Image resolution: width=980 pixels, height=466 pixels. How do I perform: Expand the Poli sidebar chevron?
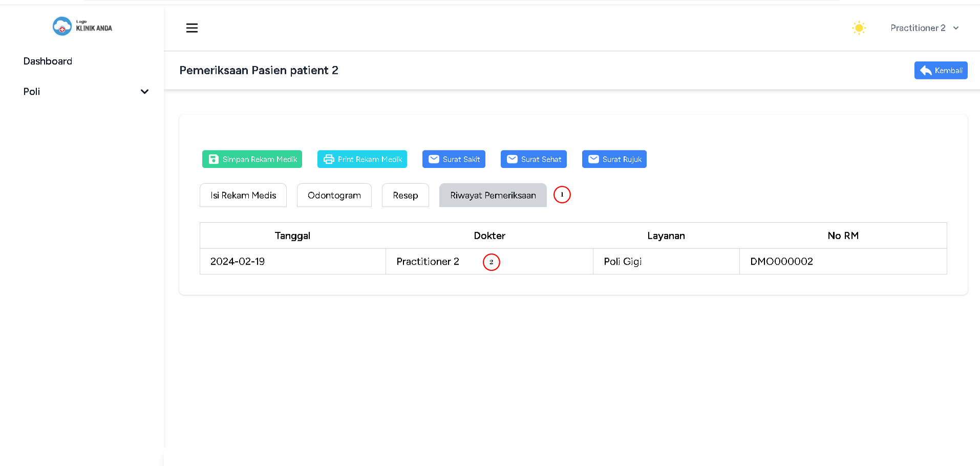[144, 92]
